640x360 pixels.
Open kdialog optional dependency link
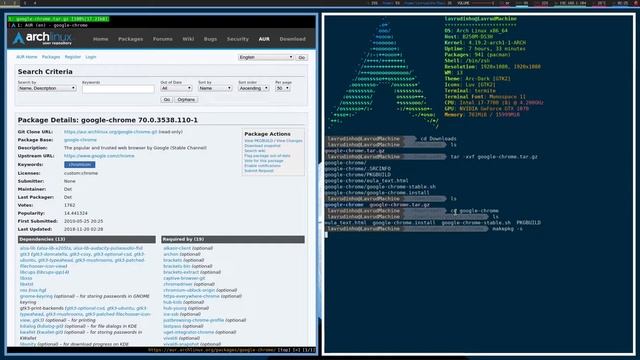point(28,327)
